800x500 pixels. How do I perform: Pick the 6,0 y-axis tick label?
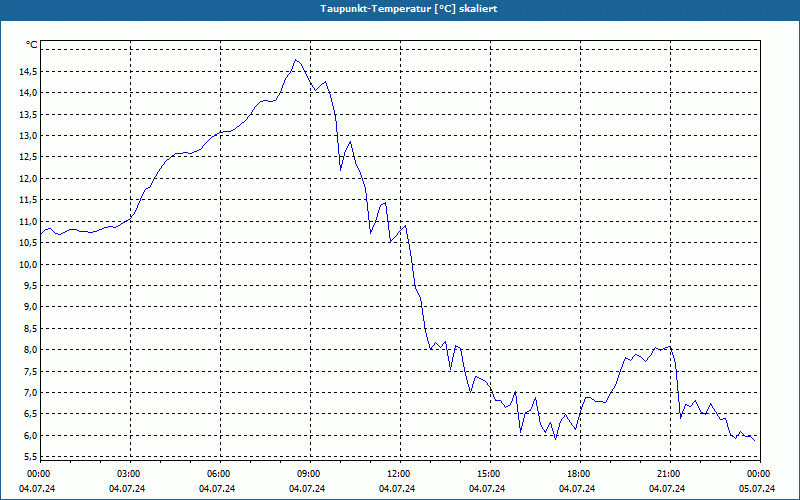point(30,436)
